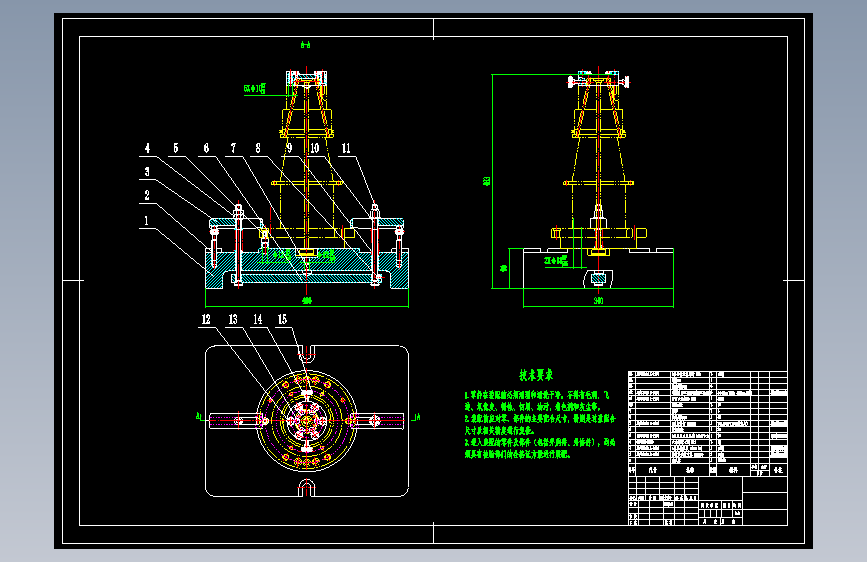Image resolution: width=867 pixels, height=562 pixels.
Task: Click part balloon number 14
Action: pyautogui.click(x=258, y=319)
